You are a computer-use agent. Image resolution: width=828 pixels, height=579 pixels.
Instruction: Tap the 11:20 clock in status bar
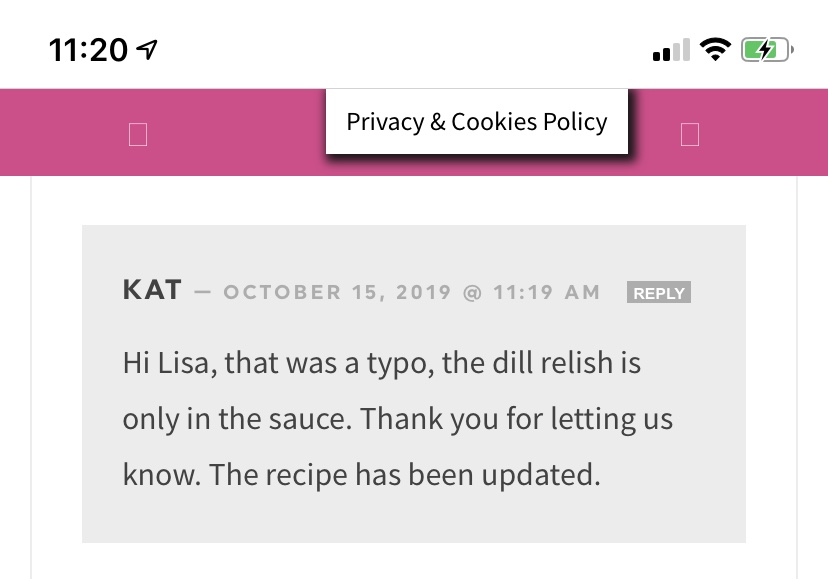click(x=88, y=50)
